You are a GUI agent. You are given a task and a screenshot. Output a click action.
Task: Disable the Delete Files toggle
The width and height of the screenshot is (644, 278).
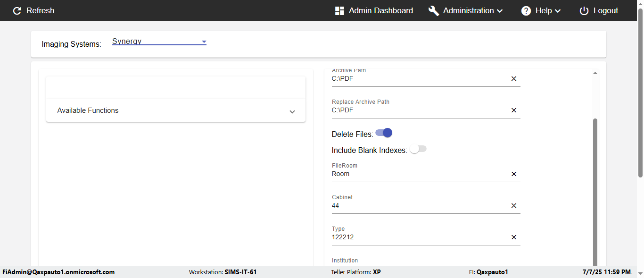click(x=384, y=133)
